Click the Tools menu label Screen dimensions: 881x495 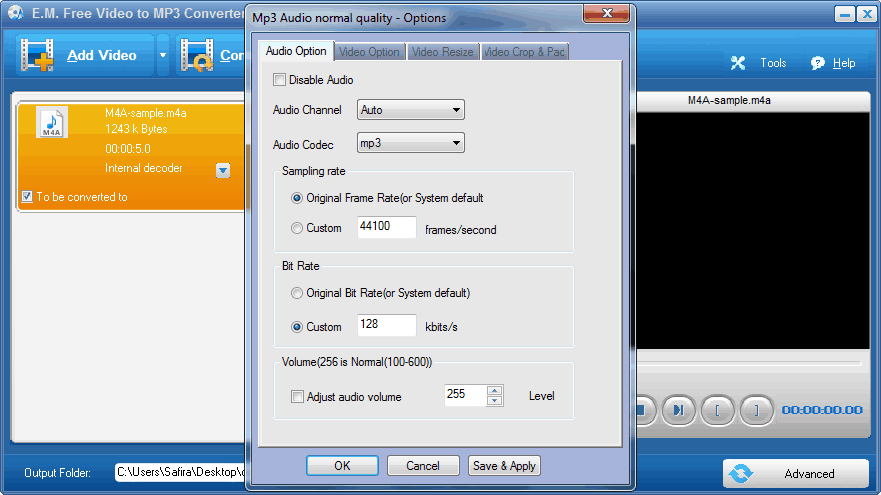tap(773, 63)
